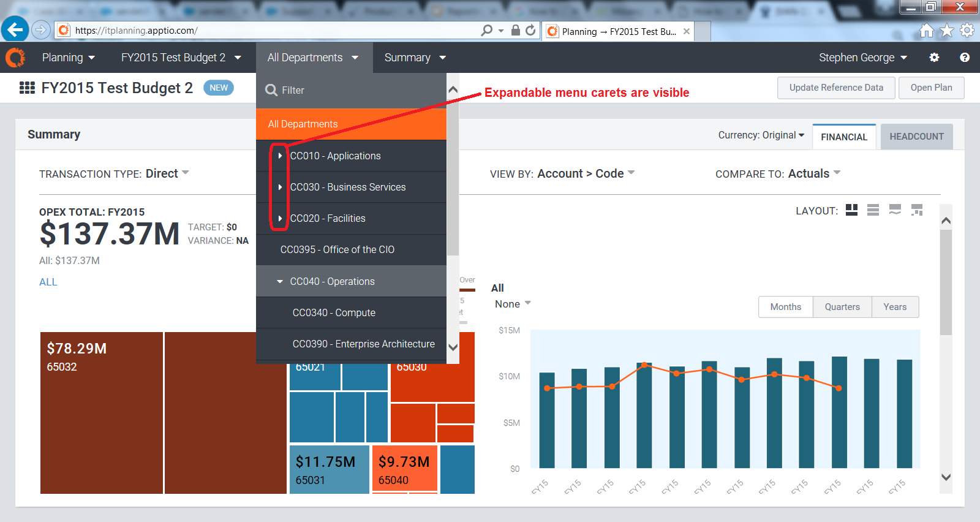Click page scrollbar up arrow

(946, 221)
